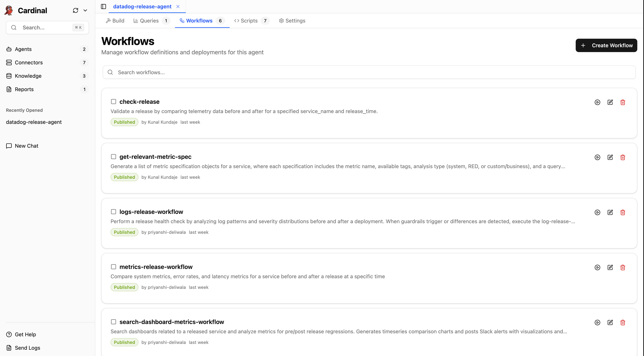644x356 pixels.
Task: Expand the Cardinal workspace dropdown
Action: pyautogui.click(x=85, y=10)
